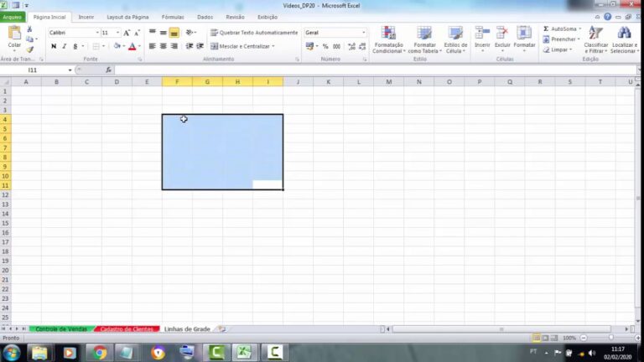Click the accounting currency format icon
Viewport: 644px width, 362px height.
pyautogui.click(x=309, y=46)
